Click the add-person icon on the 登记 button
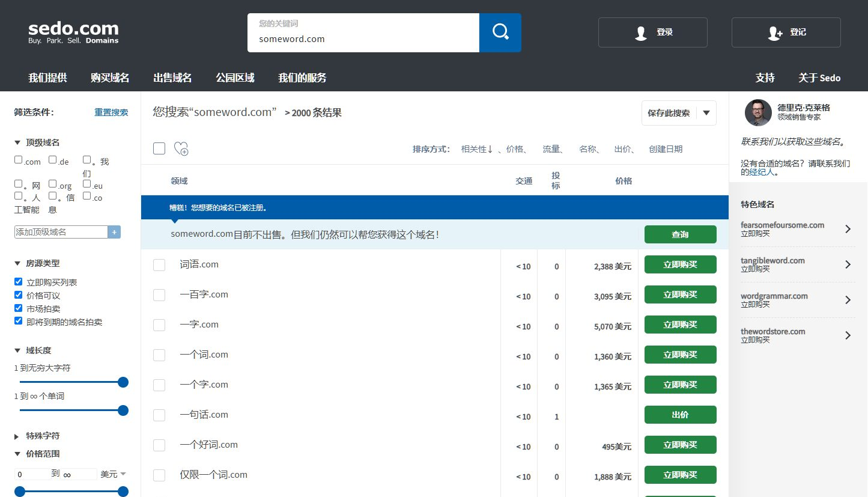 (775, 33)
